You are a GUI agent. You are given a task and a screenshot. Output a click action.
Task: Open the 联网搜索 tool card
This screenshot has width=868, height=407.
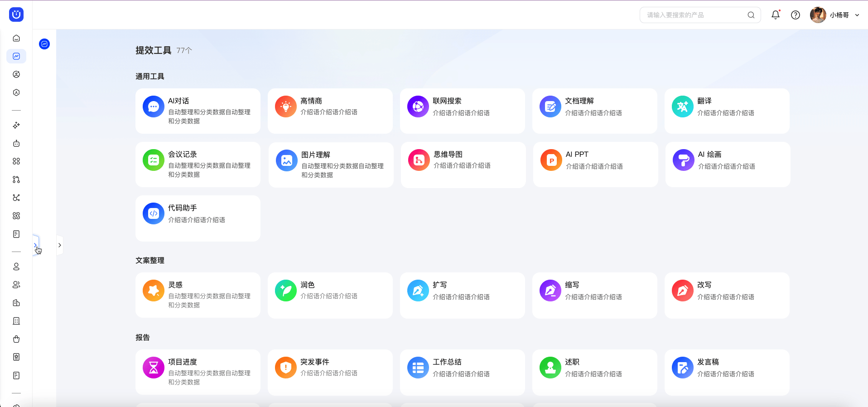462,111
